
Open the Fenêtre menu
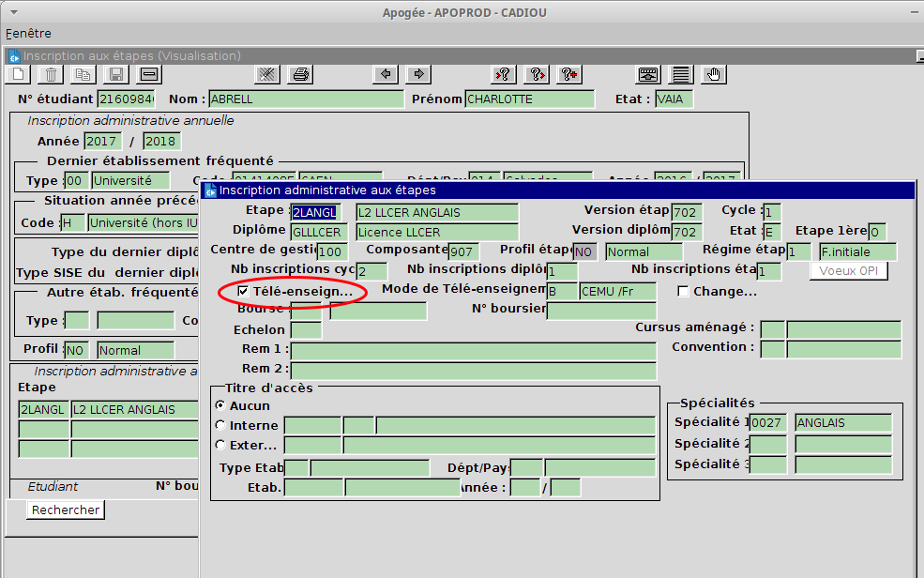[x=28, y=33]
